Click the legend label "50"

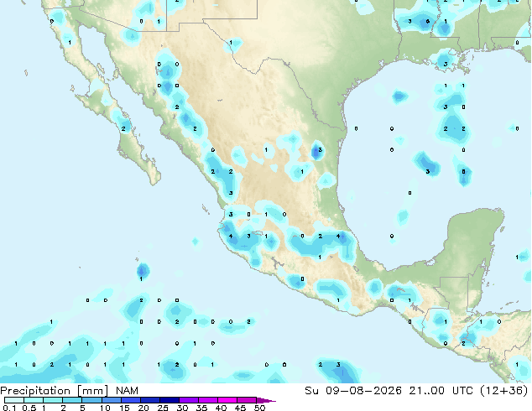click(259, 408)
